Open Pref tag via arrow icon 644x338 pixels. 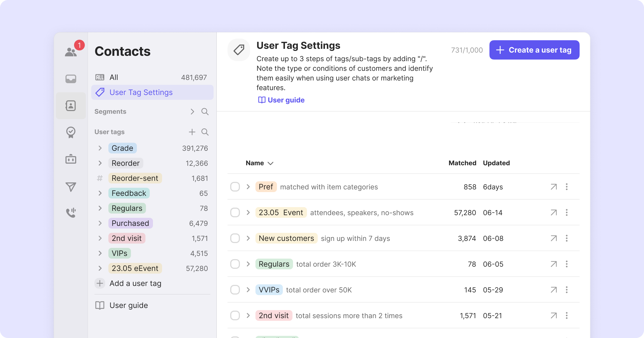tap(554, 187)
